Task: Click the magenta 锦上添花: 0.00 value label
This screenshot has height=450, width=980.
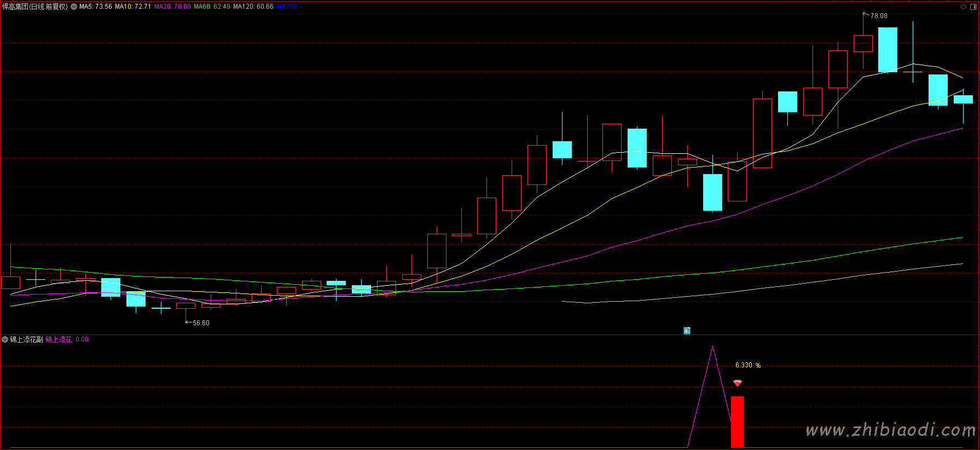Action: tap(67, 339)
